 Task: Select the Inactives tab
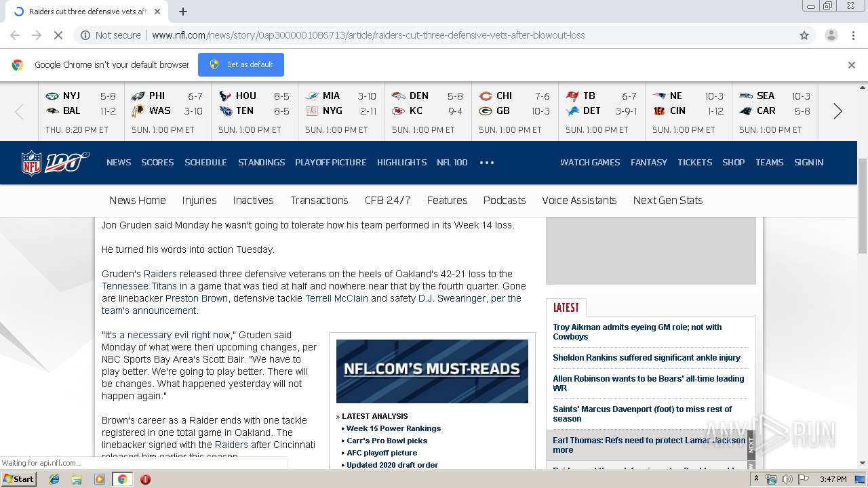pos(253,201)
